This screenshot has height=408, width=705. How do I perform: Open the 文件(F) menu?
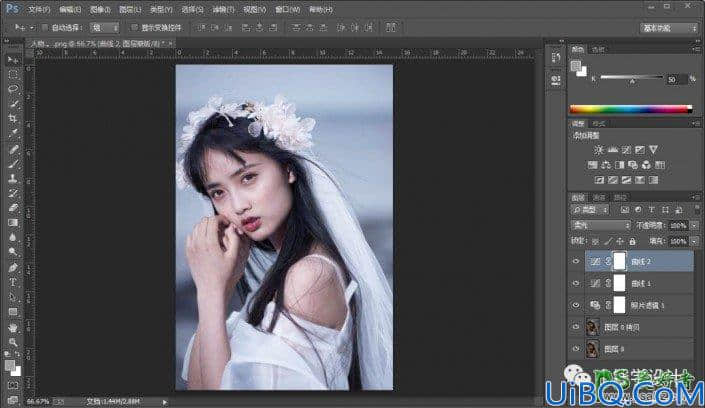point(39,9)
